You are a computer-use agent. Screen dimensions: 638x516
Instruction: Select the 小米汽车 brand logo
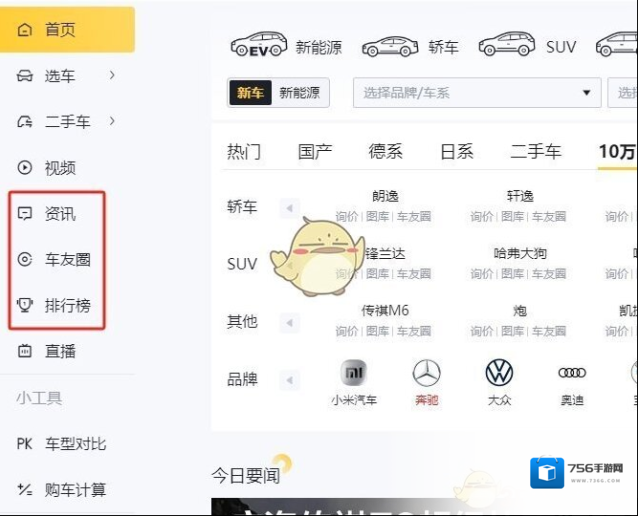[354, 373]
